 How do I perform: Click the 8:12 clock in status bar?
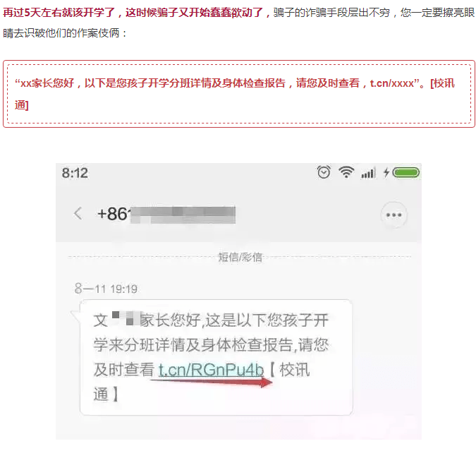point(75,173)
